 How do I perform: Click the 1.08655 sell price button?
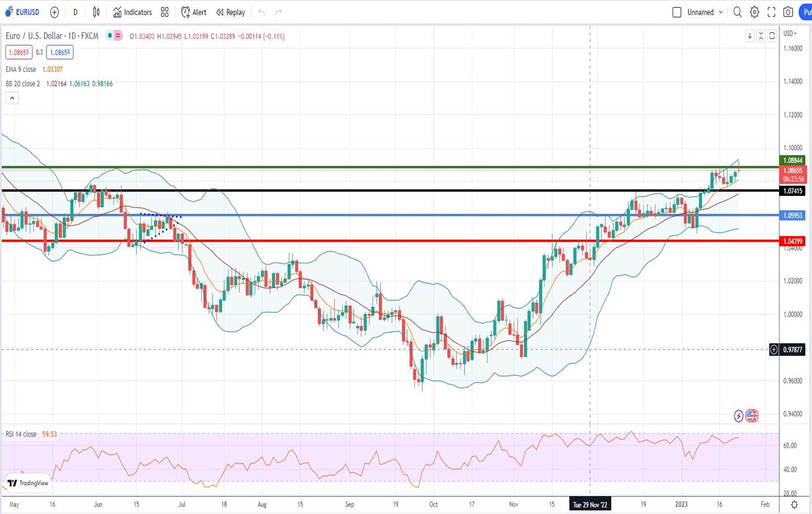click(x=19, y=52)
